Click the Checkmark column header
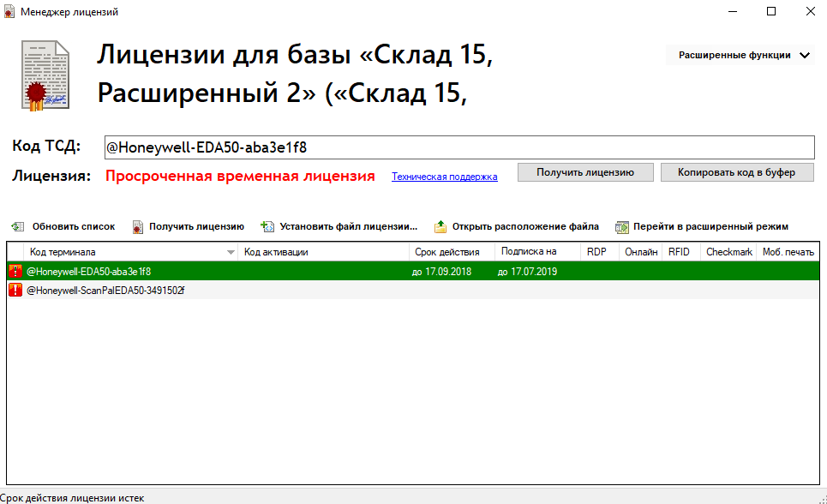827x504 pixels. coord(729,252)
